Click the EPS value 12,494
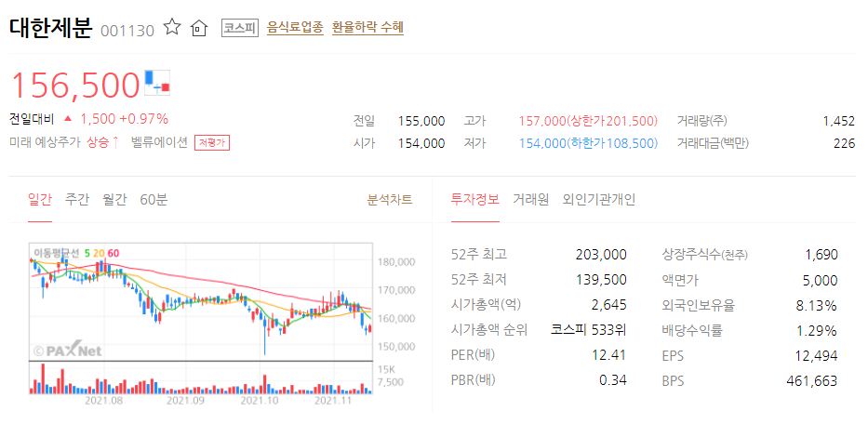The width and height of the screenshot is (868, 424). click(817, 355)
